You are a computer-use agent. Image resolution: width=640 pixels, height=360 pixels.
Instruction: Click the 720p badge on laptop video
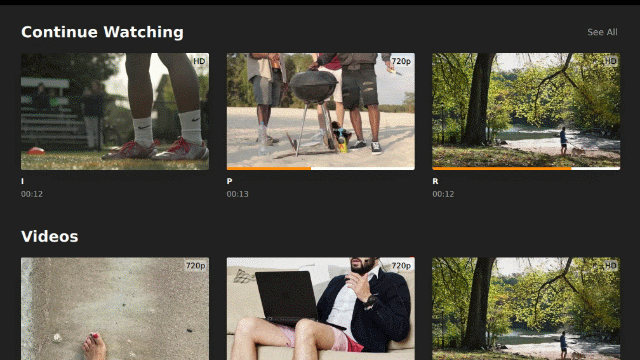(x=401, y=266)
